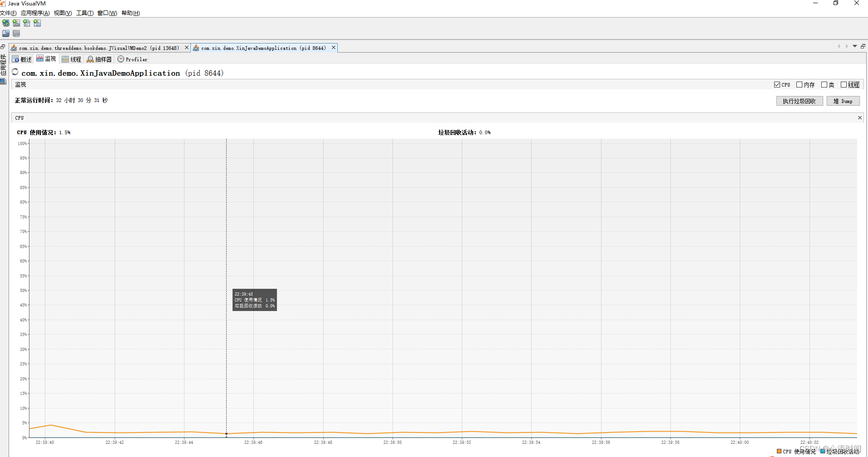Minimize the Java VisualVM window

pos(815,3)
